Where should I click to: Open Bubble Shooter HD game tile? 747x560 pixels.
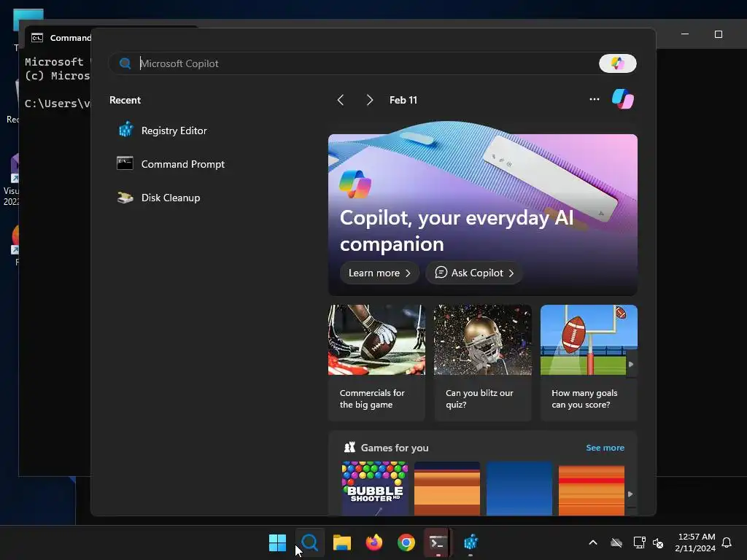[x=375, y=489]
